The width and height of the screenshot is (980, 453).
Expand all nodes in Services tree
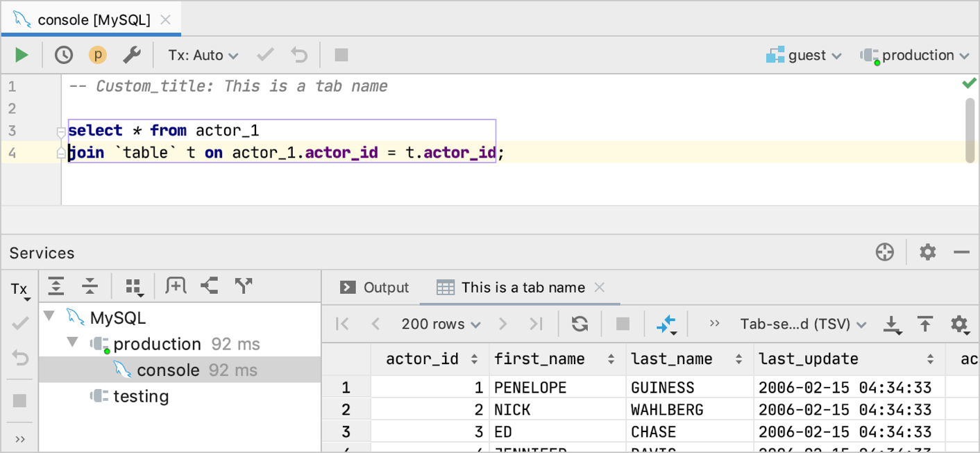pyautogui.click(x=56, y=286)
